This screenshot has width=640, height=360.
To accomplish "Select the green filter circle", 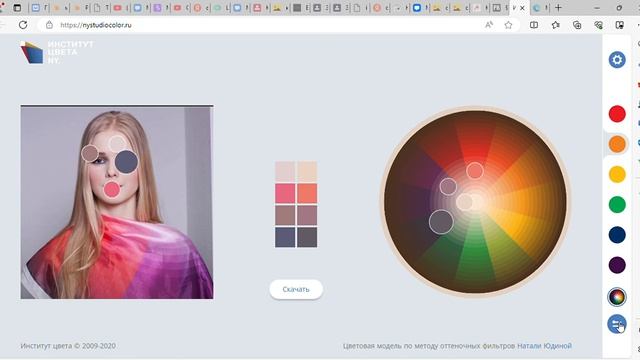I will pos(617,204).
